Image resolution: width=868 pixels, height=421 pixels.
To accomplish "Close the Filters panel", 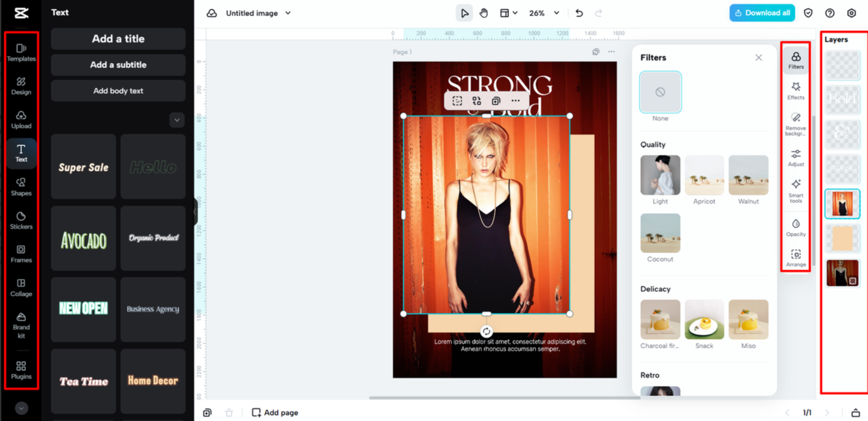I will coord(758,58).
